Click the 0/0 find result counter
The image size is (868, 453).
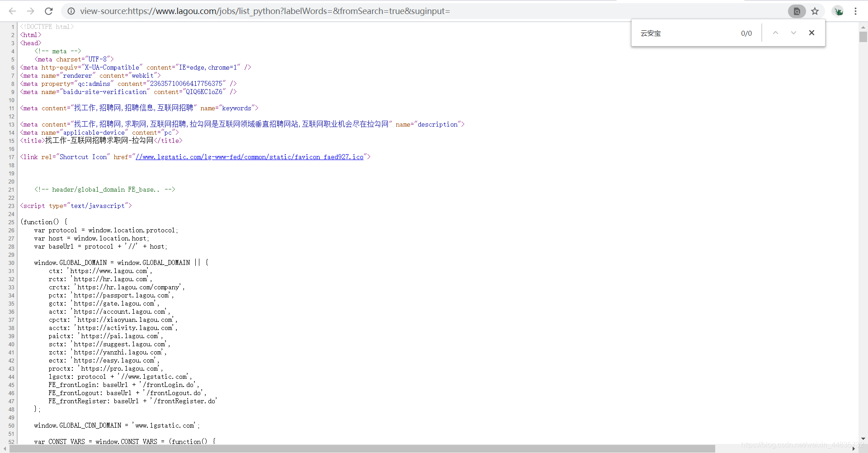[746, 33]
